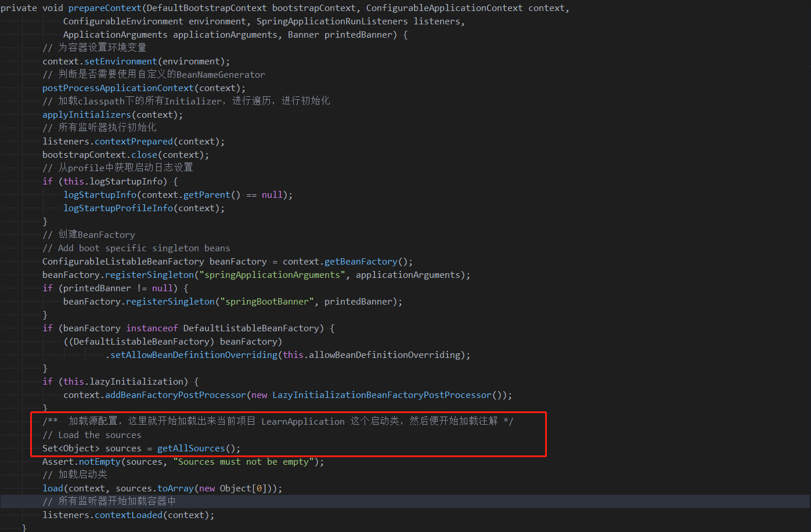Click the contextPrepared method call
The height and width of the screenshot is (532, 811).
point(134,142)
